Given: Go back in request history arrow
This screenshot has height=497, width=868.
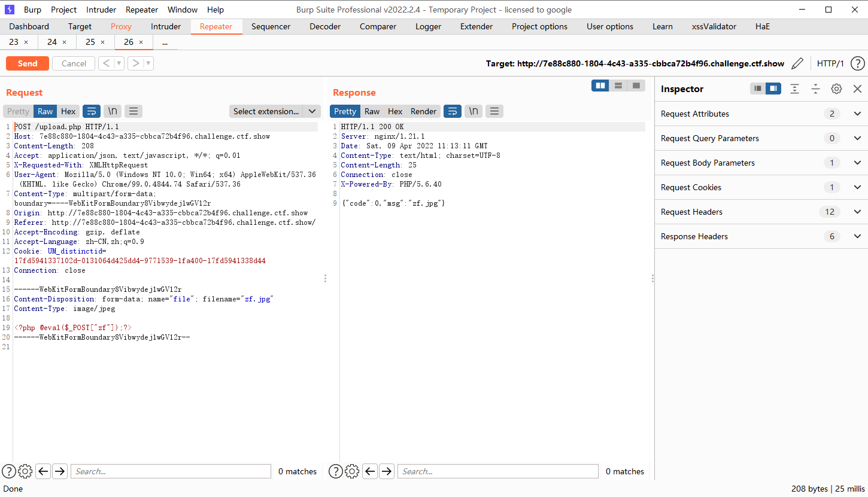Looking at the screenshot, I should point(105,63).
